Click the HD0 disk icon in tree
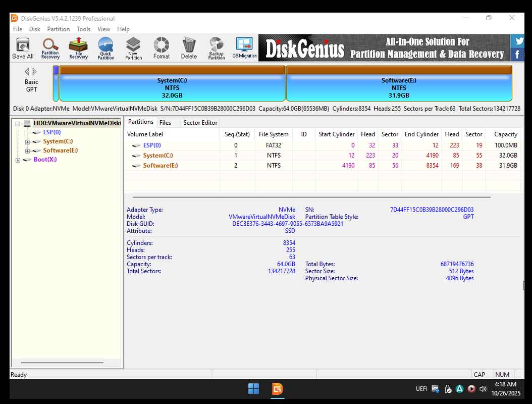Image resolution: width=532 pixels, height=404 pixels. 27,123
